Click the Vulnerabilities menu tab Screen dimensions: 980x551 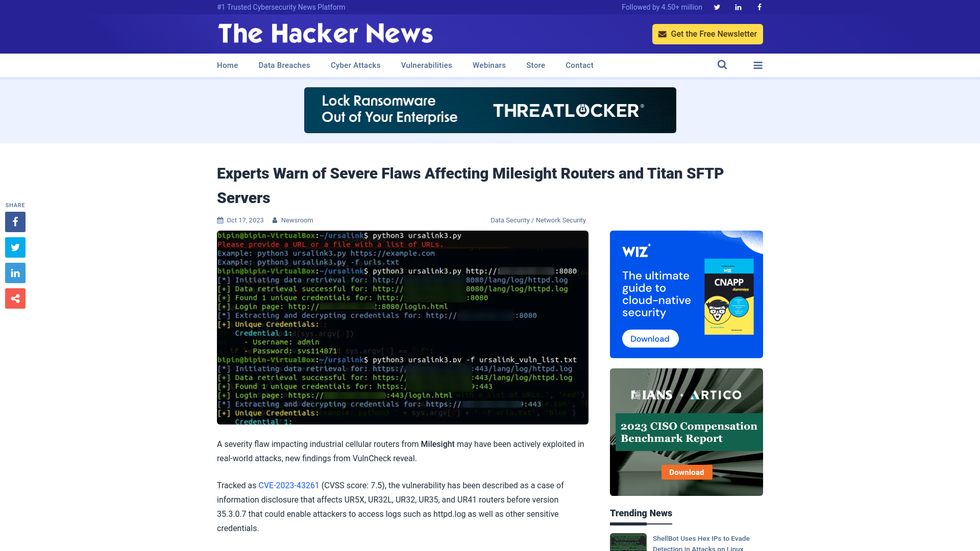point(427,65)
